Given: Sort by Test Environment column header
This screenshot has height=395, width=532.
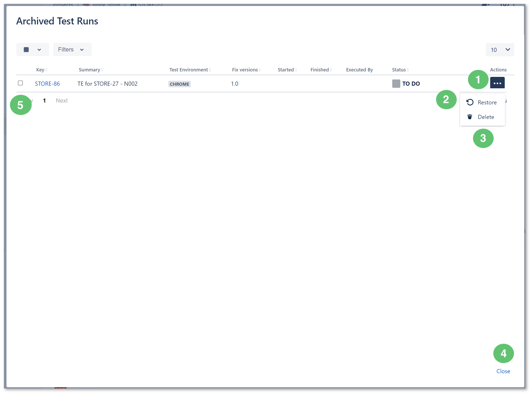Looking at the screenshot, I should click(190, 70).
